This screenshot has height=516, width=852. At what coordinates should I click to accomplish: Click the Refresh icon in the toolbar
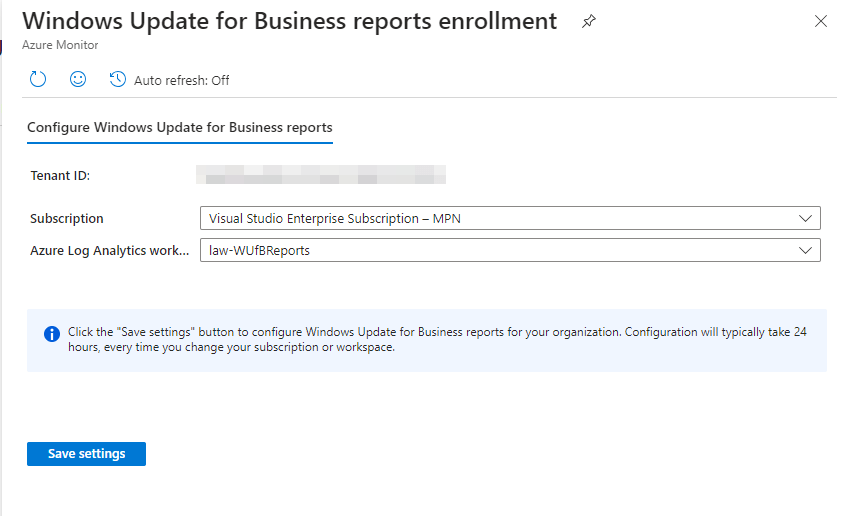(x=38, y=79)
